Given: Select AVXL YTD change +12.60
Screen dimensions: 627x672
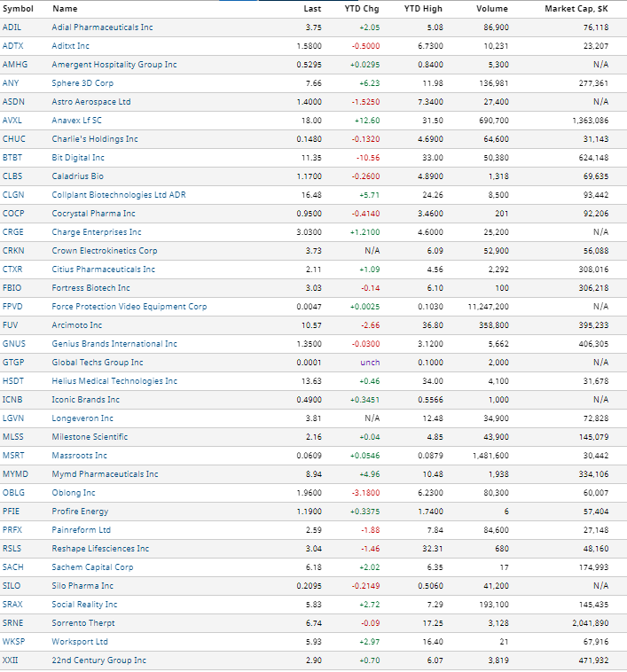Looking at the screenshot, I should point(367,121).
